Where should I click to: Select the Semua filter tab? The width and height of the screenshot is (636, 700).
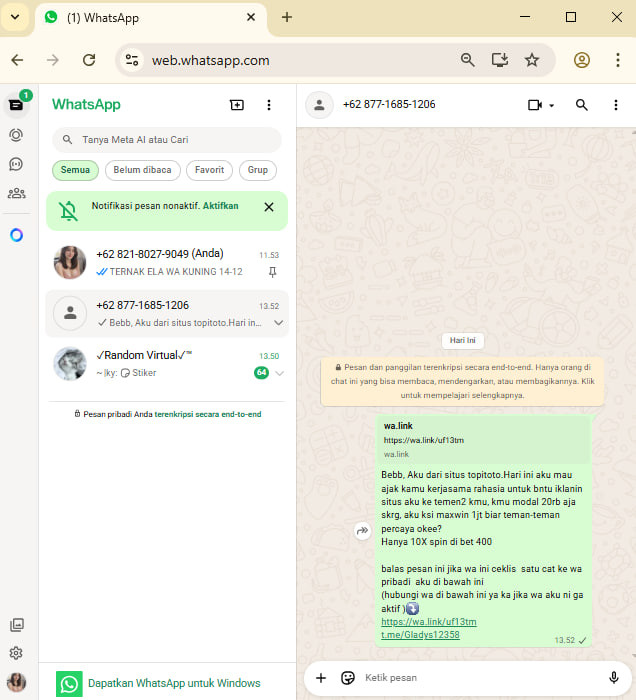coord(75,170)
